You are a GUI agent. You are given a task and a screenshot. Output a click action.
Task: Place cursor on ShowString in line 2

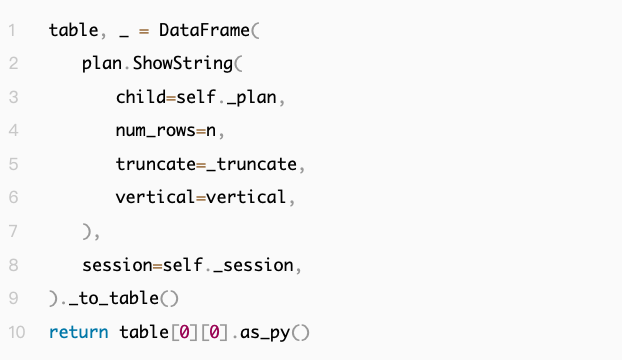[x=182, y=63]
